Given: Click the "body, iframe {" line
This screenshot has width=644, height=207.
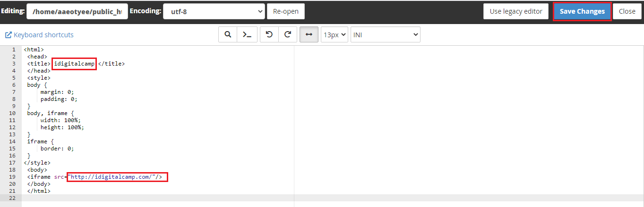Looking at the screenshot, I should [x=51, y=113].
